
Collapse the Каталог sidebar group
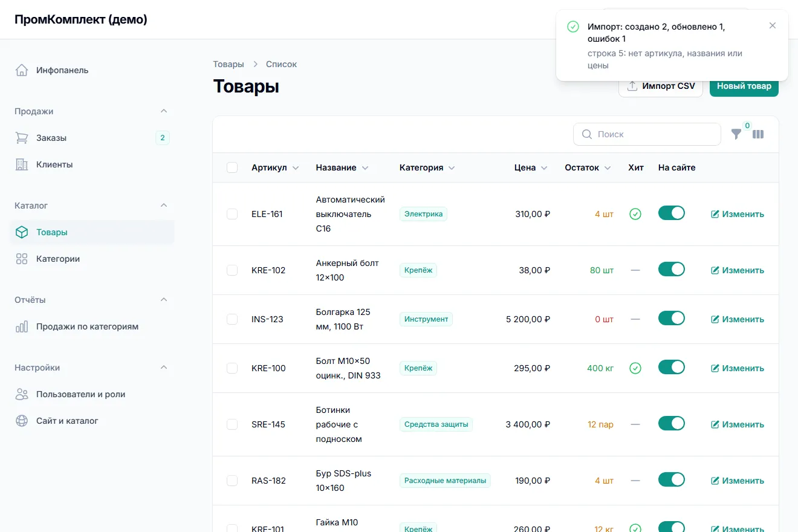click(x=164, y=206)
